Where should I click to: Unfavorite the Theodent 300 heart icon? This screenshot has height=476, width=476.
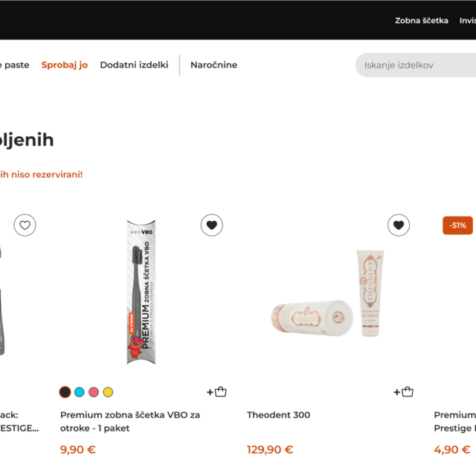[399, 225]
